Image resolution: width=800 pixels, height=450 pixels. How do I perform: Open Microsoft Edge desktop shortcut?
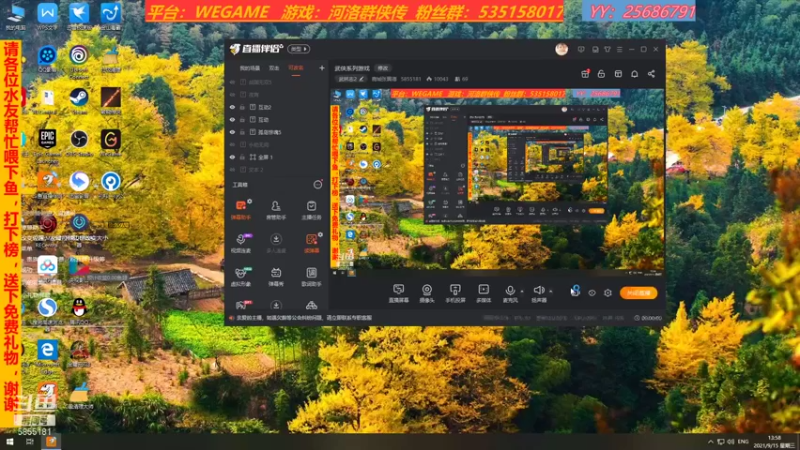coord(47,355)
